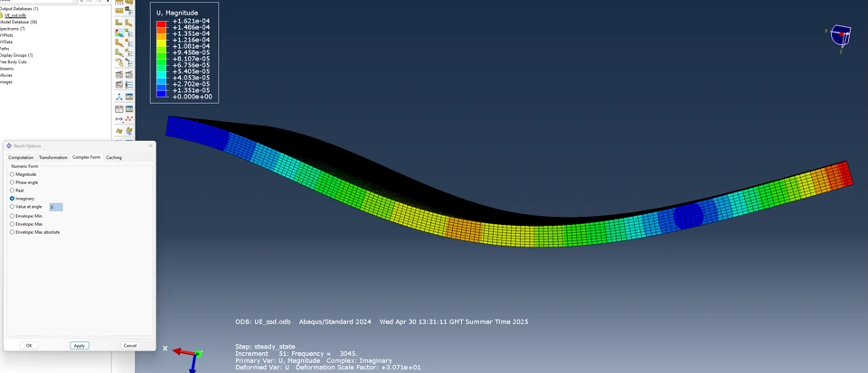This screenshot has width=868, height=373.
Task: Select the XYPlots tree item
Action: (x=6, y=35)
